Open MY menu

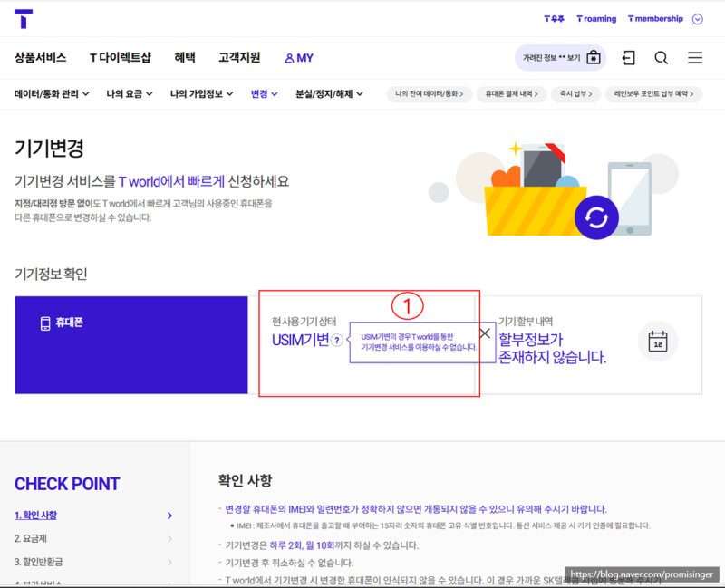(x=299, y=58)
